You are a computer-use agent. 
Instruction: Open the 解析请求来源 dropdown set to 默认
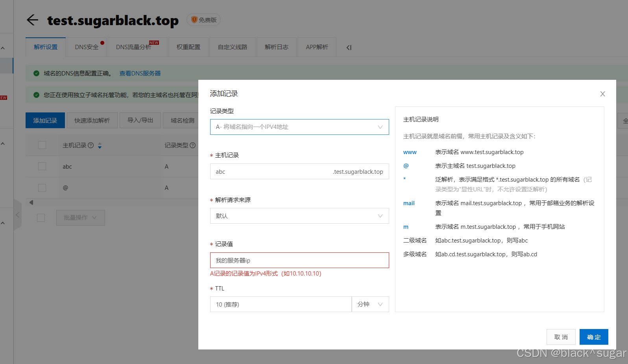[299, 216]
